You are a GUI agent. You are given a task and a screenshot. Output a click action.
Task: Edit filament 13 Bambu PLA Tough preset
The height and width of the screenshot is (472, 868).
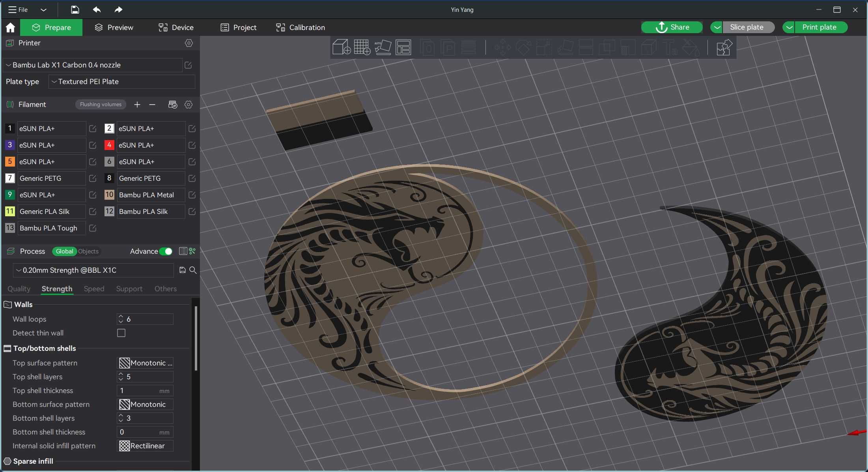[93, 228]
